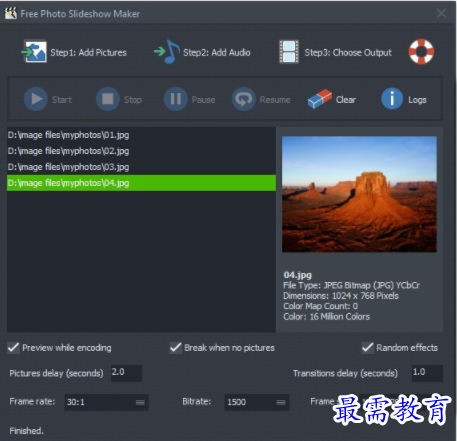Uncheck Break when no pictures
Viewport: 457px width, 441px height.
pyautogui.click(x=176, y=348)
